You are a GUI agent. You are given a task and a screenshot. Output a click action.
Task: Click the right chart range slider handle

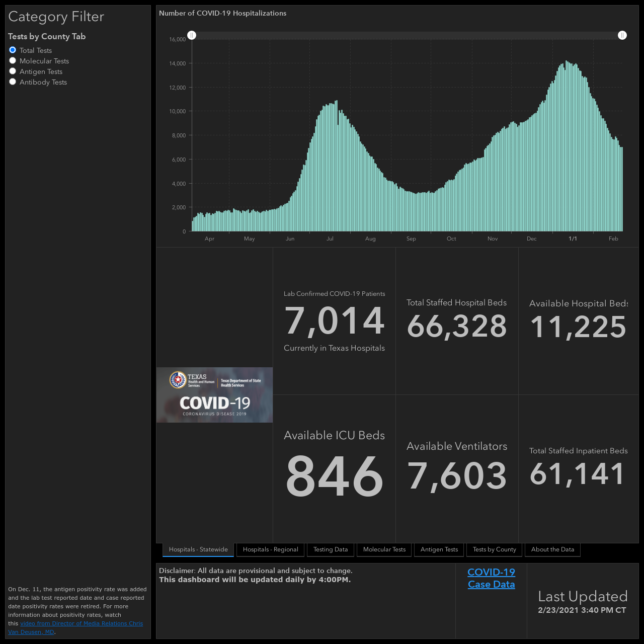(x=622, y=35)
